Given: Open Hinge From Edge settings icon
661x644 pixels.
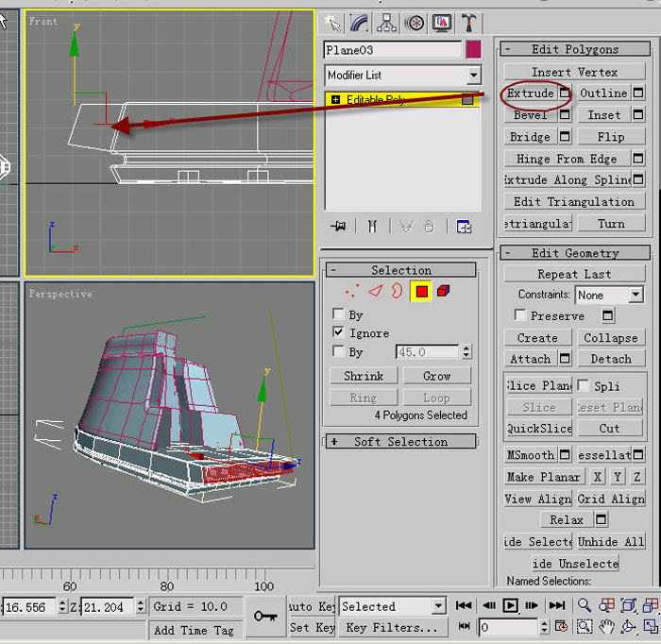Looking at the screenshot, I should 638,159.
